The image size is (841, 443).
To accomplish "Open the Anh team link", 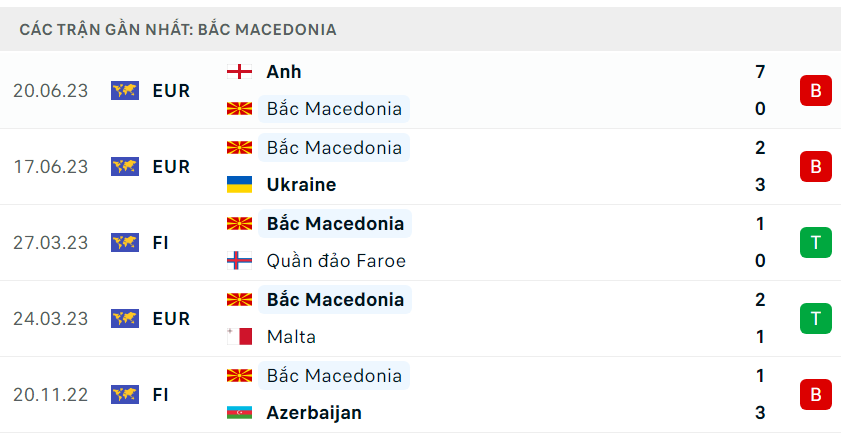I will pyautogui.click(x=284, y=72).
